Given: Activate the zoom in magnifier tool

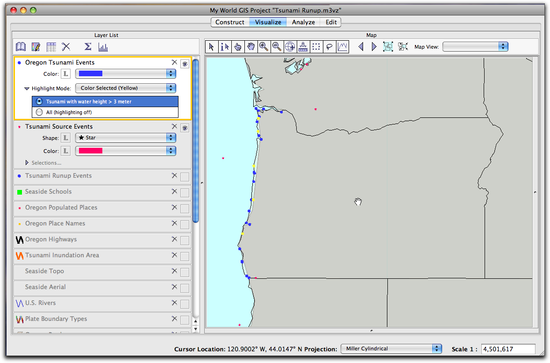Looking at the screenshot, I should coord(263,47).
